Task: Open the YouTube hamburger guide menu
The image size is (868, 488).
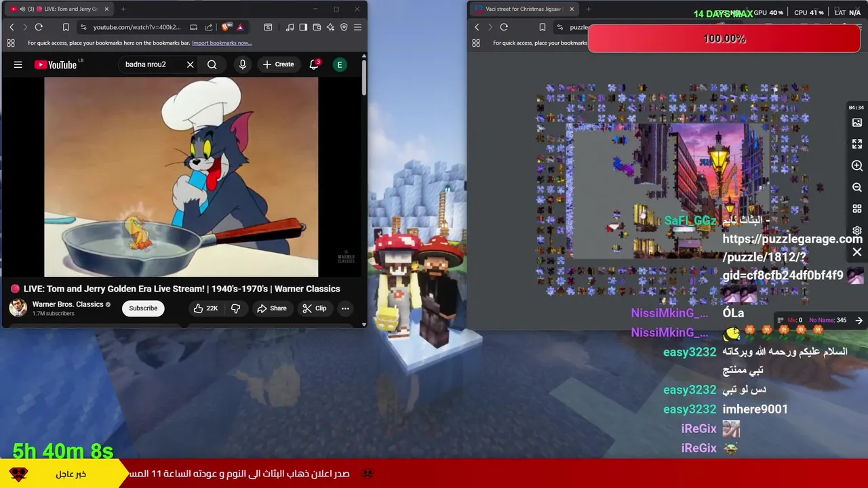Action: point(18,64)
